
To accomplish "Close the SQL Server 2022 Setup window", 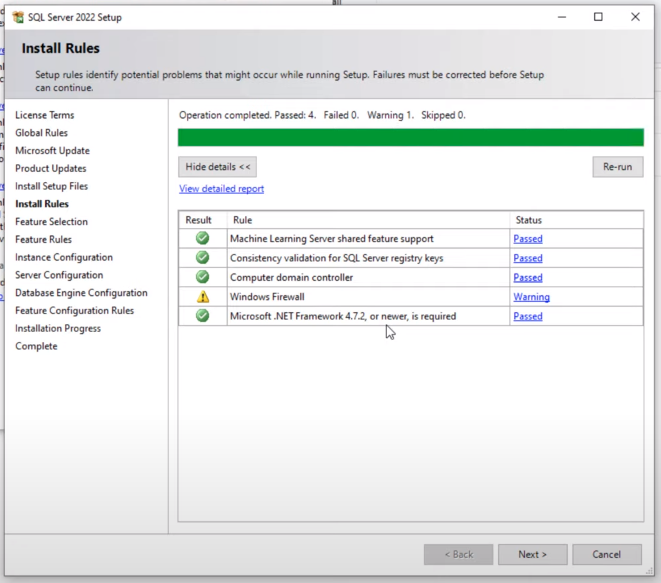I will pos(635,17).
